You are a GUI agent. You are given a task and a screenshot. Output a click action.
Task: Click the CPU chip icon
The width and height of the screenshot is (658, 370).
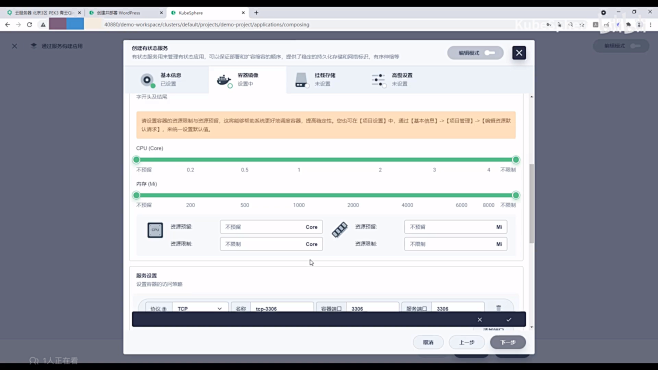155,230
